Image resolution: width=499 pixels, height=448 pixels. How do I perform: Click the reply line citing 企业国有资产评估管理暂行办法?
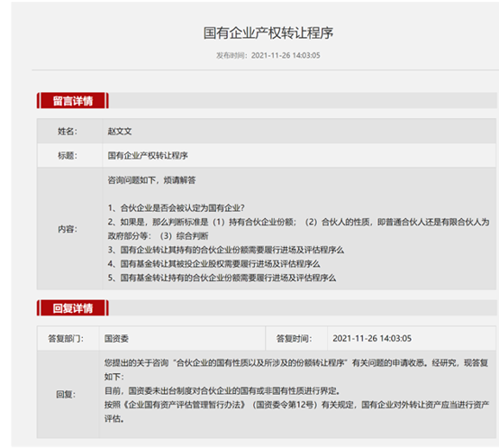point(296,405)
